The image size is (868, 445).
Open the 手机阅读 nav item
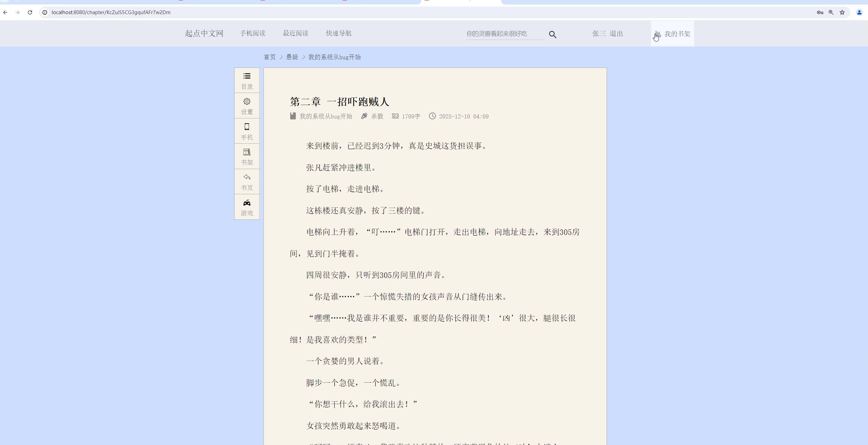[252, 33]
